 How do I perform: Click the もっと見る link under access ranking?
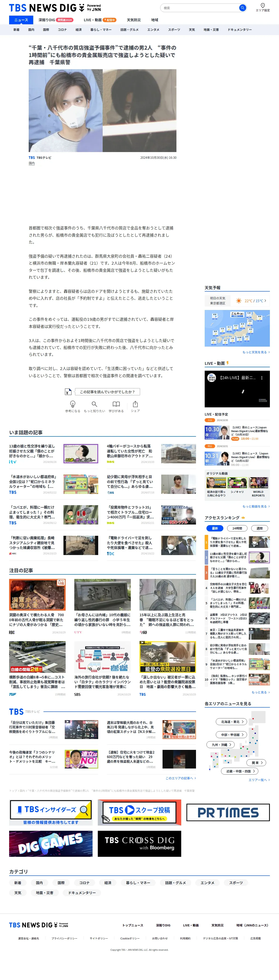point(260,692)
